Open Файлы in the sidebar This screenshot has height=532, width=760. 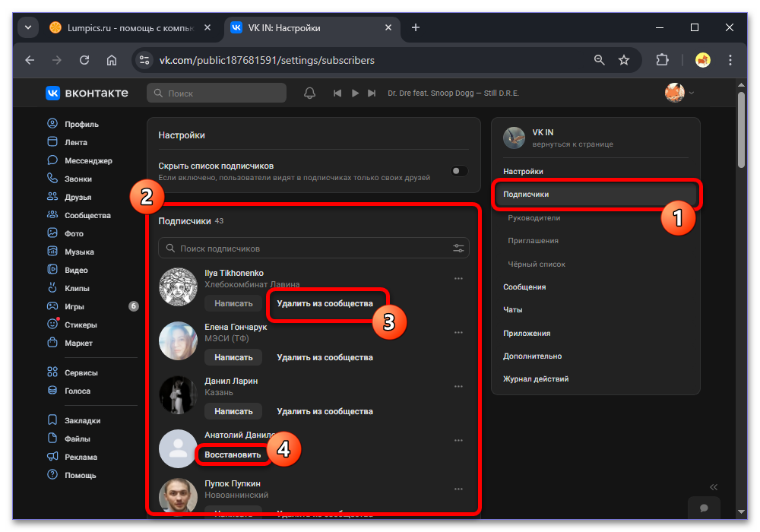click(68, 439)
